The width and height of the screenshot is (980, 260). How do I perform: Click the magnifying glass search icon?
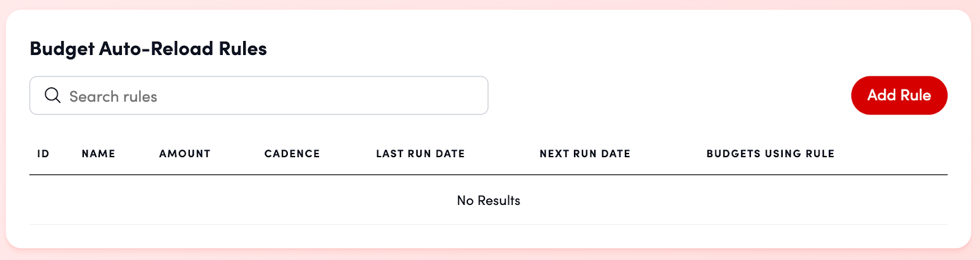(x=53, y=95)
